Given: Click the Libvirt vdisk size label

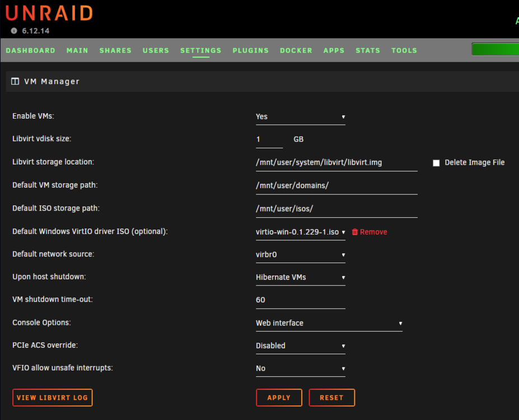Looking at the screenshot, I should (x=41, y=139).
